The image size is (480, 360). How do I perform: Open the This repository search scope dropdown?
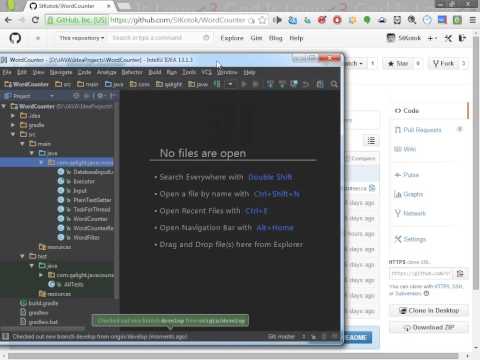coord(82,38)
